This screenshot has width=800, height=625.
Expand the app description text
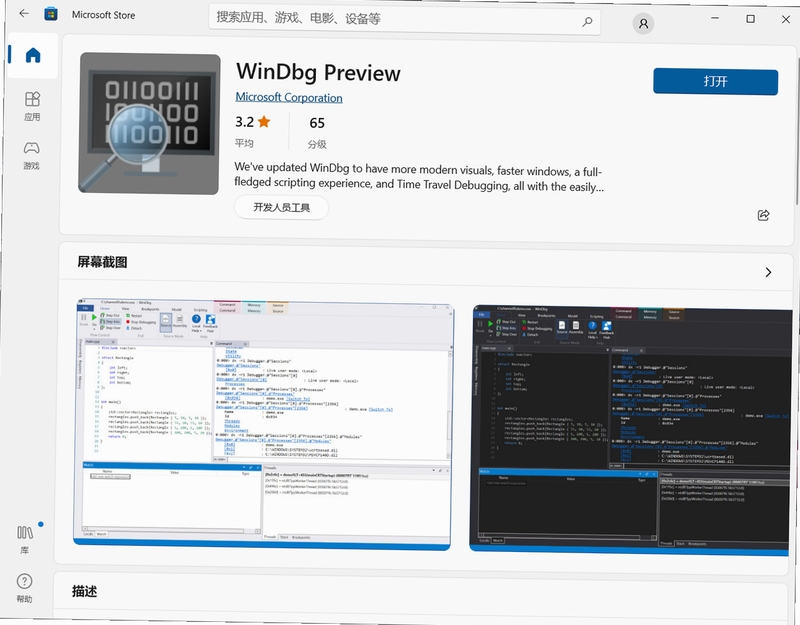(418, 177)
